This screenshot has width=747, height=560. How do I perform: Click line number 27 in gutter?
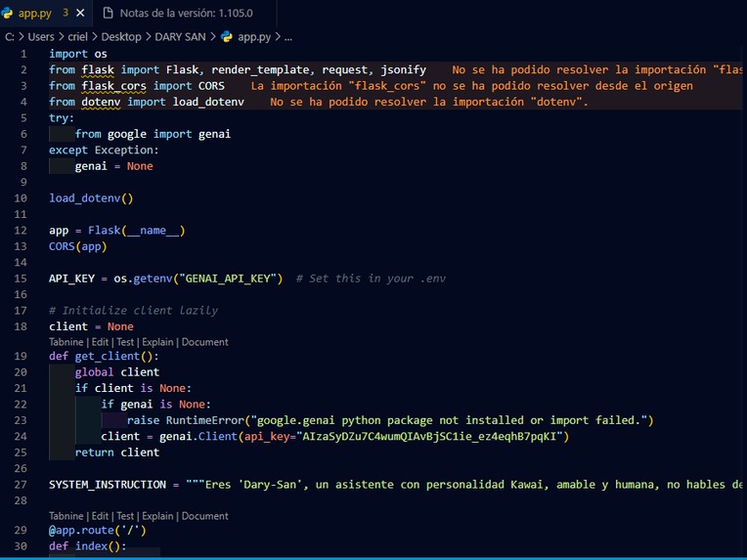coord(21,485)
